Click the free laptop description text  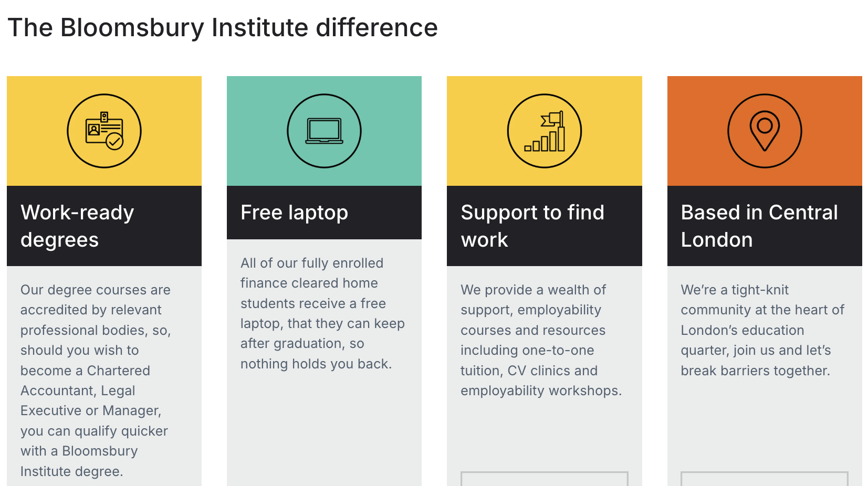(x=322, y=313)
